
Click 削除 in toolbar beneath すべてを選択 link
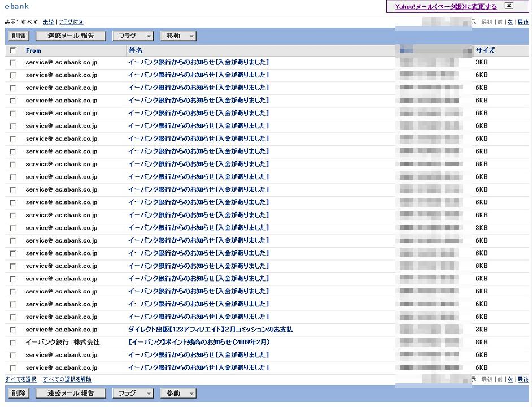point(19,393)
